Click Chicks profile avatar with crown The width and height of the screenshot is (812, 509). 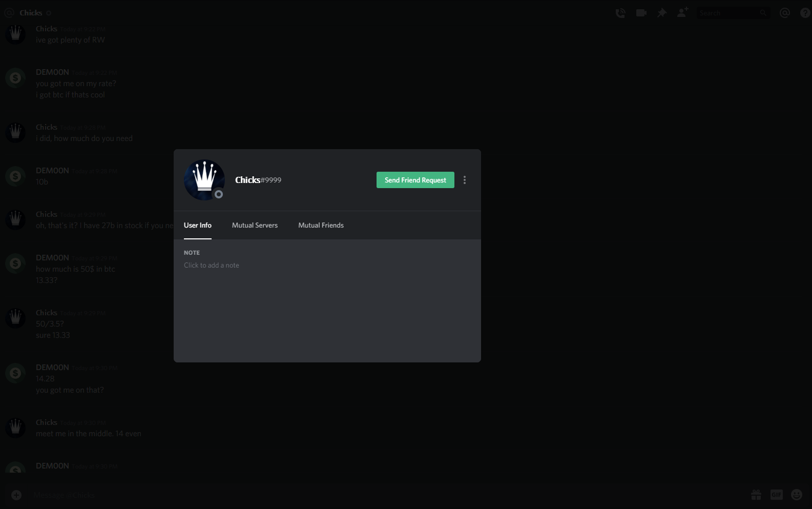(x=204, y=180)
